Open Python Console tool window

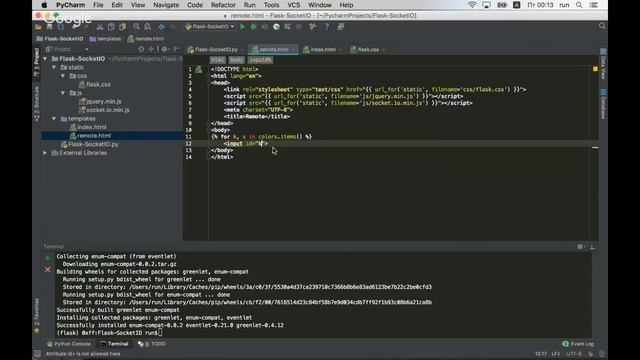click(x=69, y=344)
